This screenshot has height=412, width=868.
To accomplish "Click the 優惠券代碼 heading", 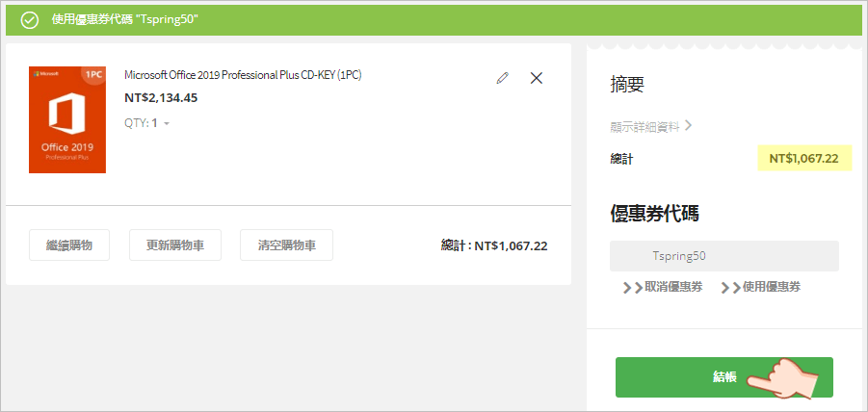I will point(654,214).
